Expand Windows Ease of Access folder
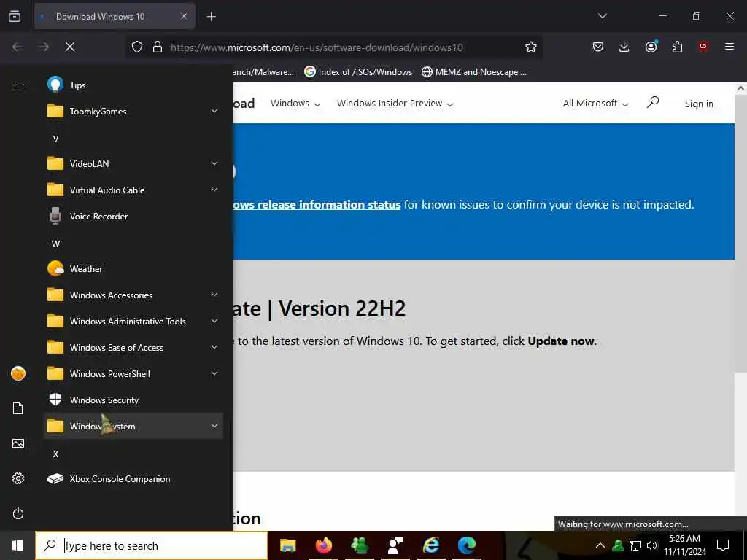 click(133, 348)
